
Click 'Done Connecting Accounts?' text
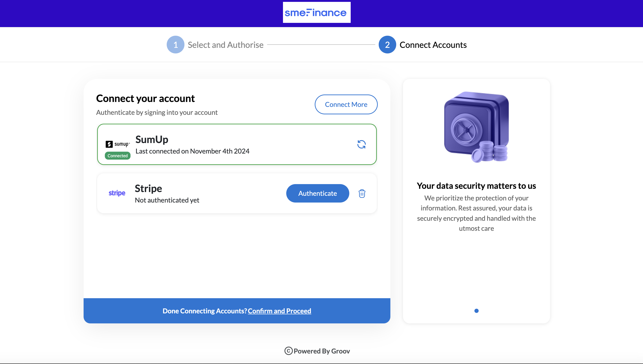click(x=205, y=311)
